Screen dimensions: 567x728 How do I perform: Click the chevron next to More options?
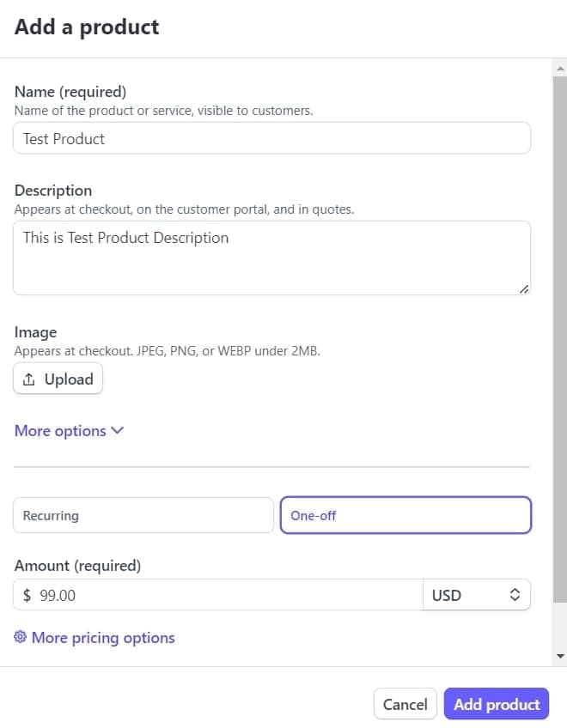[118, 430]
